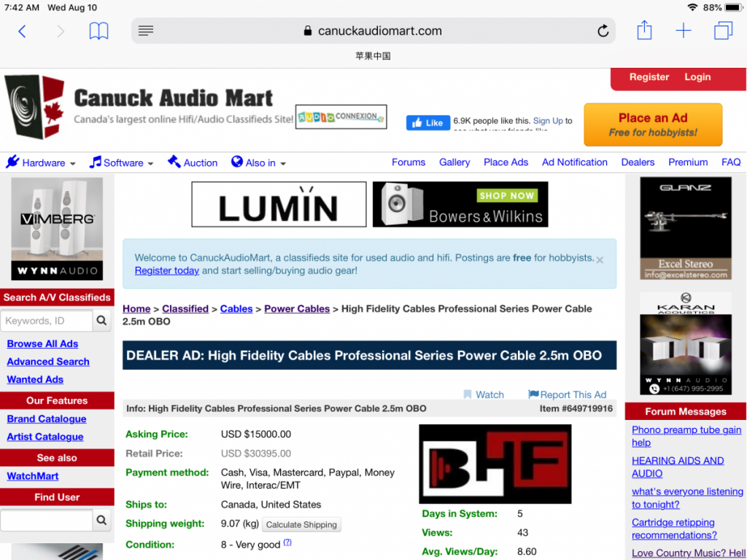This screenshot has width=747, height=560.
Task: Open the Ad Notification menu item
Action: 575,163
